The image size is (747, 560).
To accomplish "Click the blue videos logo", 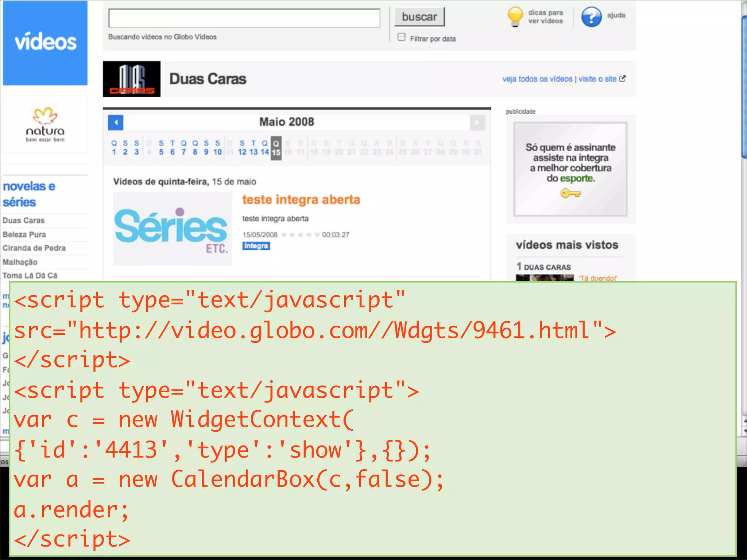I will point(45,43).
